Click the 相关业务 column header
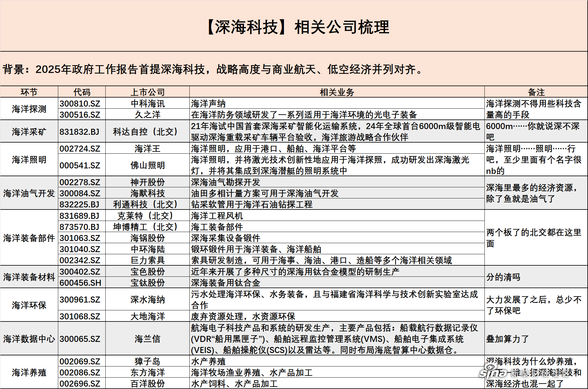This screenshot has height=389, width=588. coord(337,92)
